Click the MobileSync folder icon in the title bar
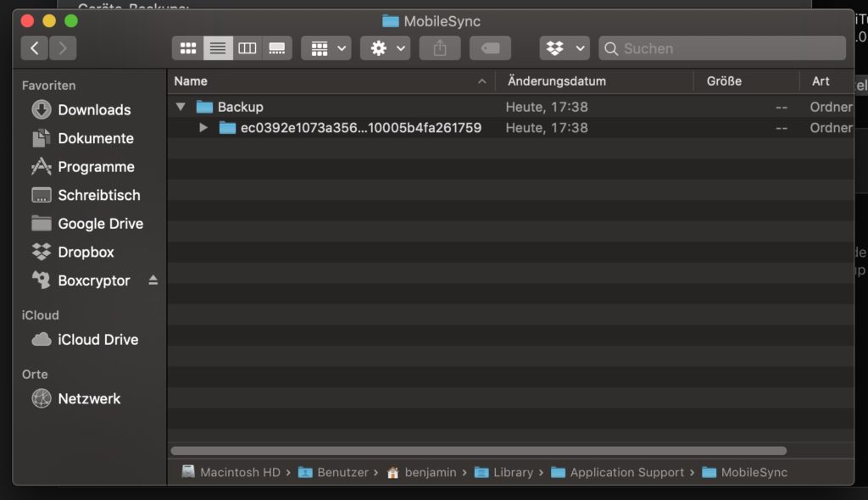The height and width of the screenshot is (500, 868). click(x=390, y=21)
